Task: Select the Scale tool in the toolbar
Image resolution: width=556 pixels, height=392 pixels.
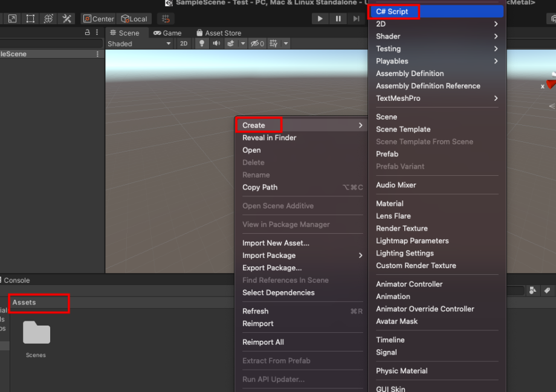Action: [12, 19]
